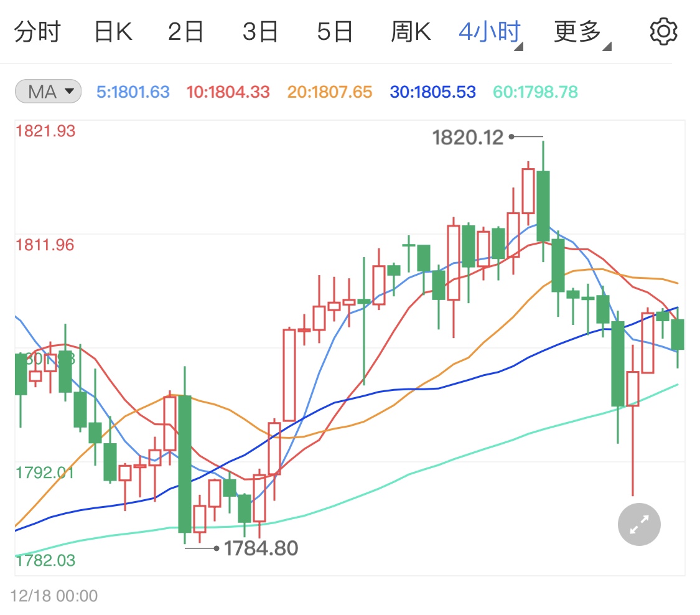Viewport: 700px width, 615px height.
Task: Click the 1820.12 high price label
Action: click(x=468, y=137)
